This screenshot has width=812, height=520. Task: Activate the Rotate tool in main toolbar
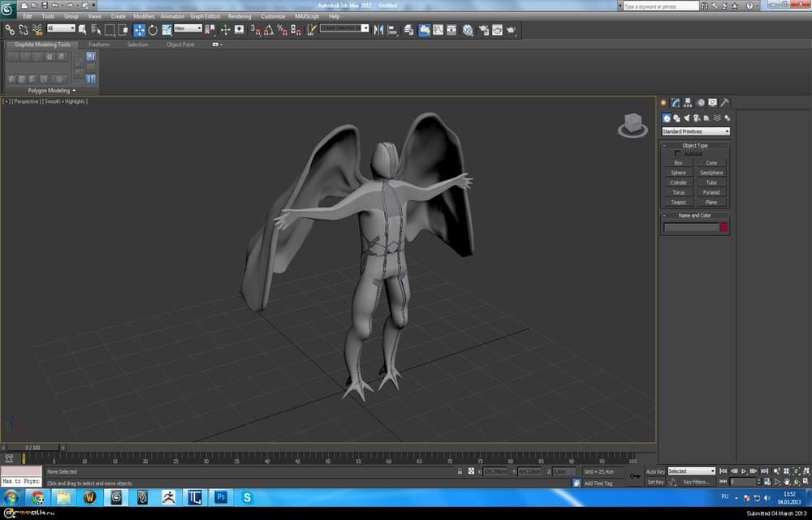click(x=153, y=30)
